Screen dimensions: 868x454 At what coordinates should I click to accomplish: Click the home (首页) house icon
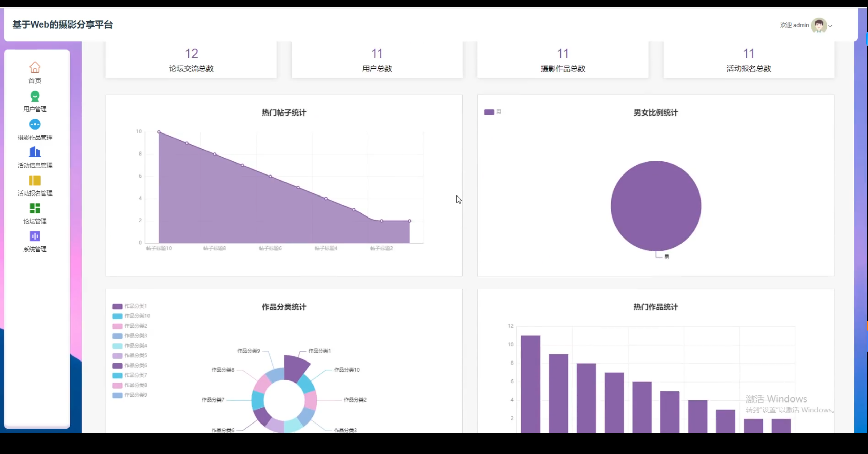coord(35,67)
